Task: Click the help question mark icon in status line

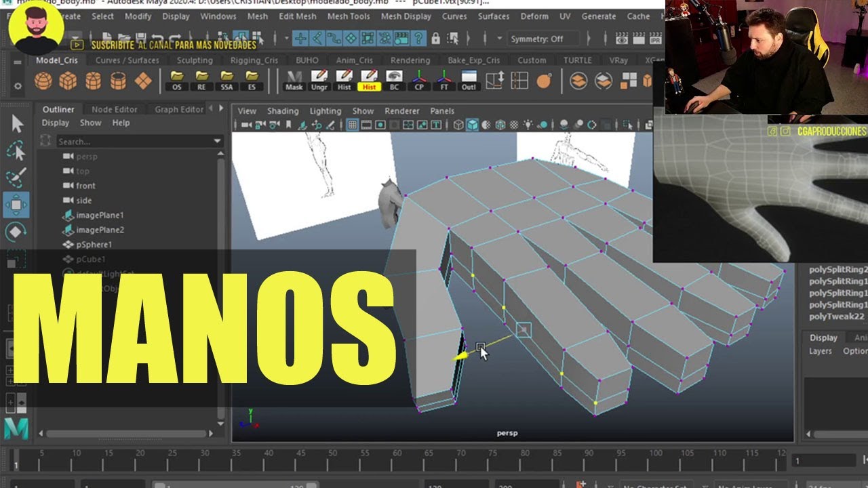Action: (418, 39)
